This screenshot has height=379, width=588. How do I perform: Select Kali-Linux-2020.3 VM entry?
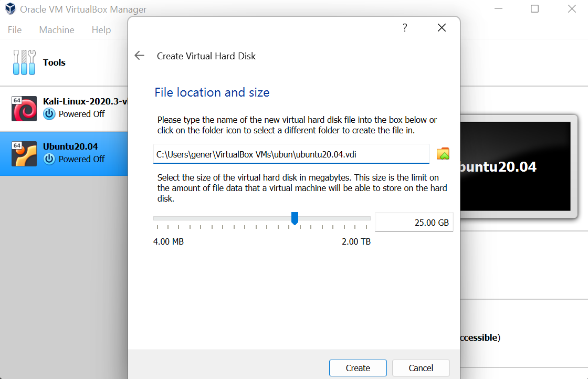point(64,109)
